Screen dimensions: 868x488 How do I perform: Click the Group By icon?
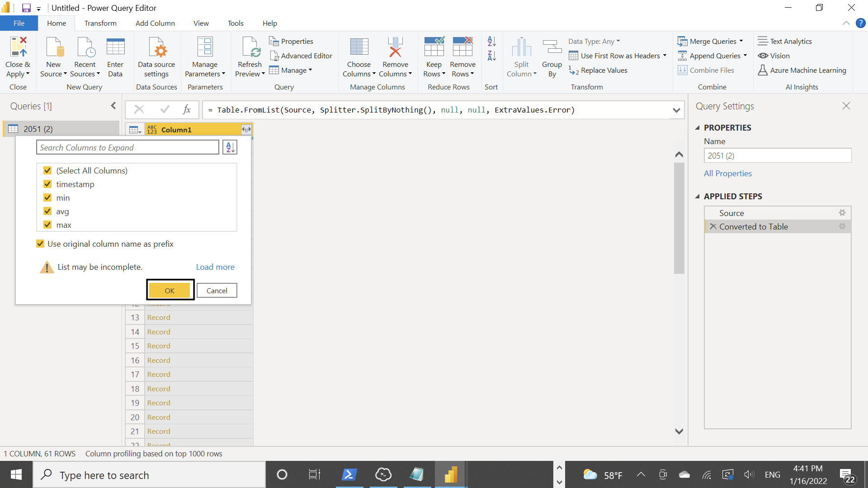click(552, 47)
